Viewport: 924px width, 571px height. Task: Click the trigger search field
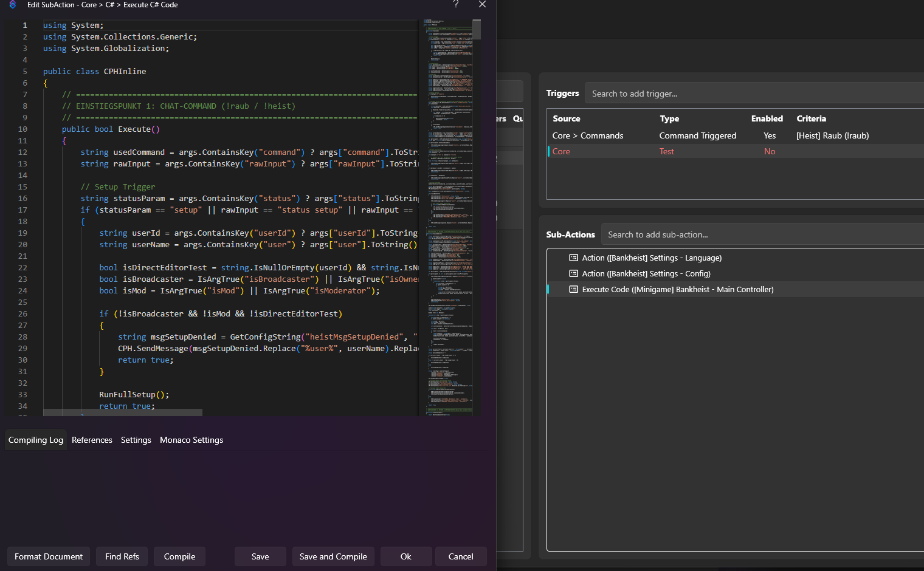(754, 94)
